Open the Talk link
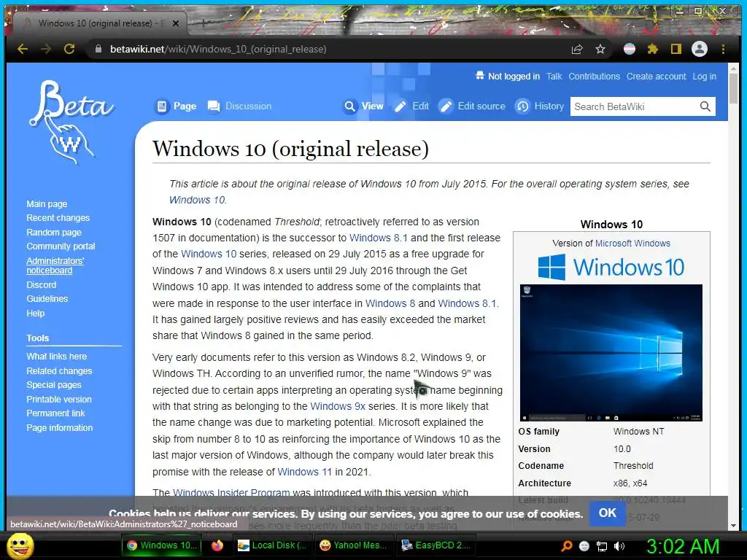The image size is (747, 560). click(554, 76)
